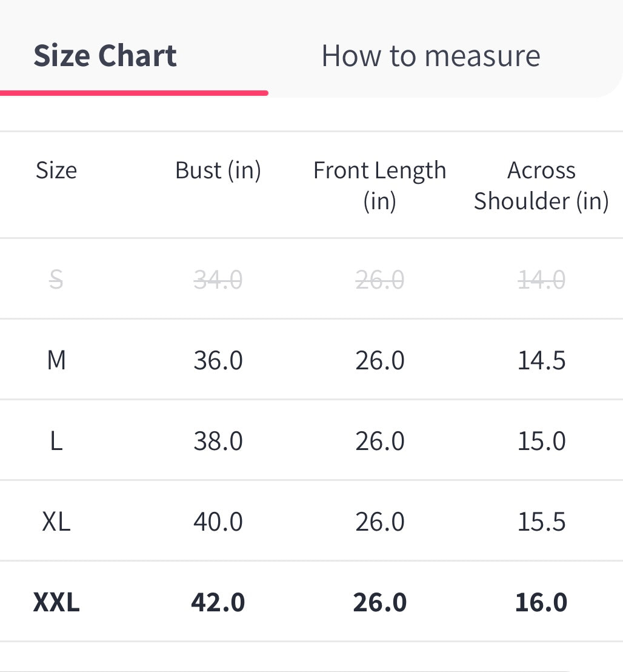The height and width of the screenshot is (672, 623).
Task: Switch to the How to measure tab
Action: [x=430, y=56]
